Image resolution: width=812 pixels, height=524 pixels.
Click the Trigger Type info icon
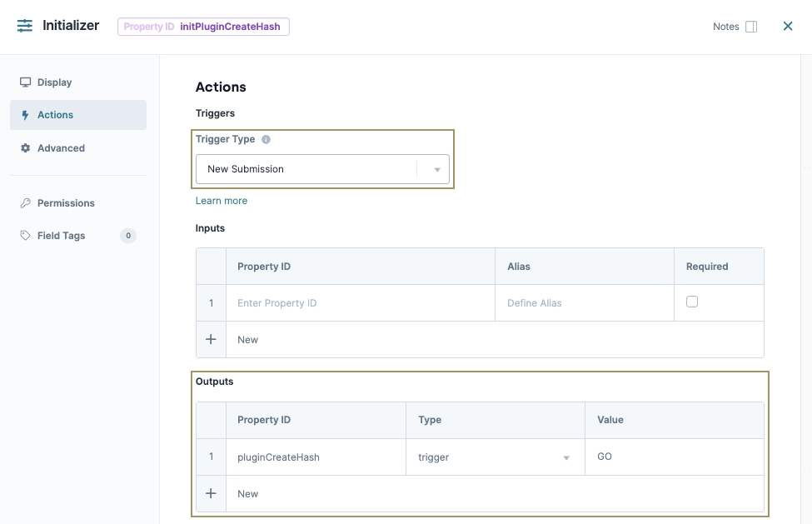tap(266, 139)
